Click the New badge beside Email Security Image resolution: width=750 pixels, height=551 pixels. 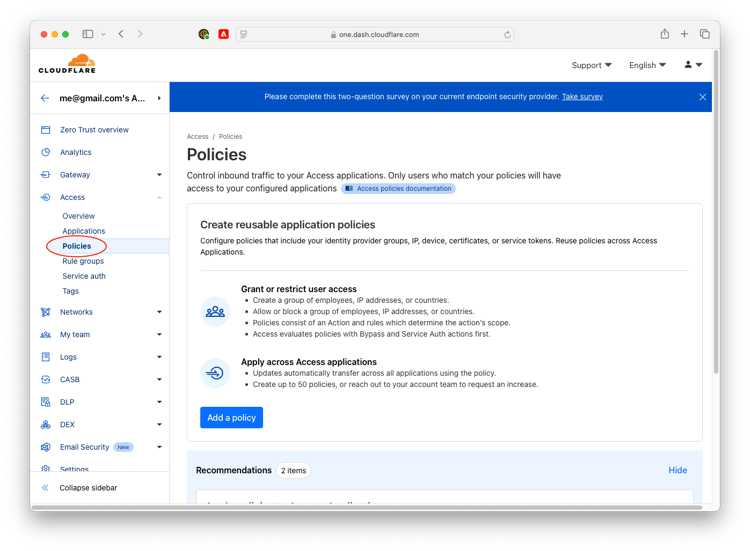(123, 447)
